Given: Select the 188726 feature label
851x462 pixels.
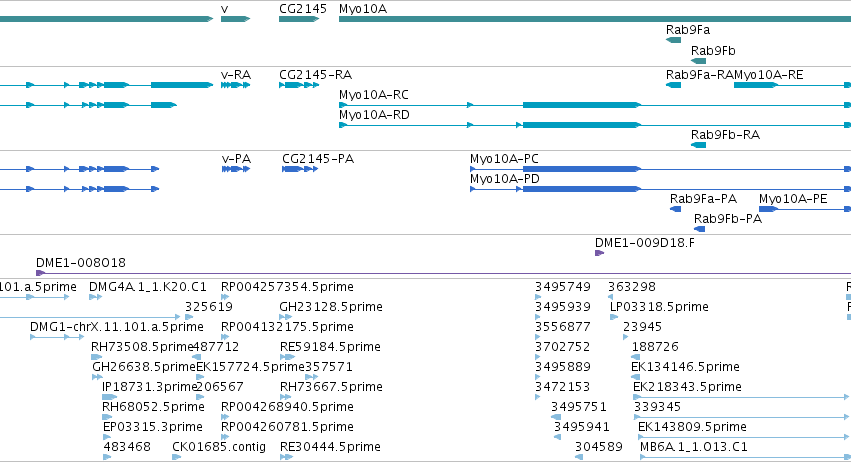Looking at the screenshot, I should (x=655, y=347).
